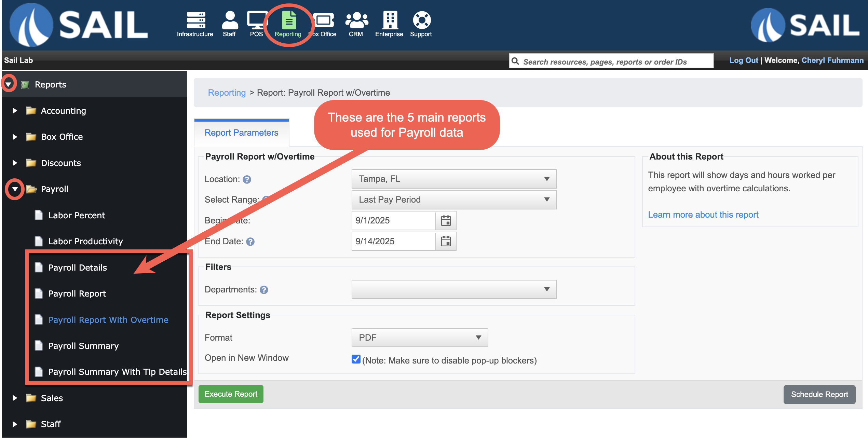Viewport: 868px width, 438px height.
Task: Select the Report Parameters tab
Action: (241, 133)
